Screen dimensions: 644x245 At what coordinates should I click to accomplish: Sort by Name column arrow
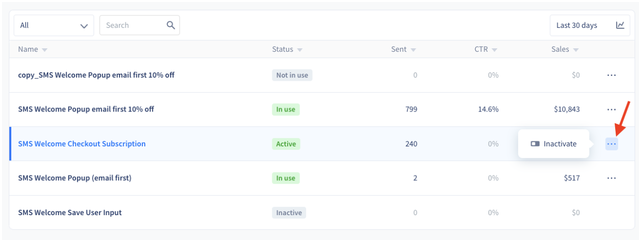(45, 50)
